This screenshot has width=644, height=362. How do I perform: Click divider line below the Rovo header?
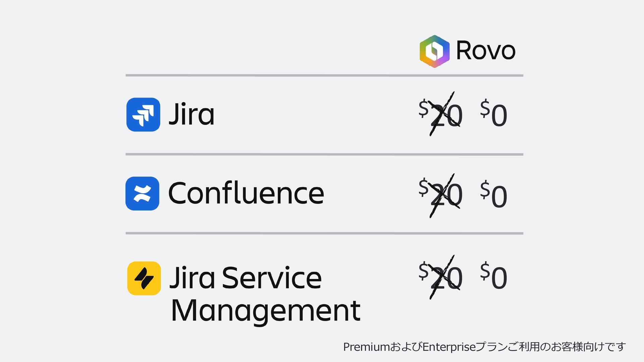click(324, 75)
